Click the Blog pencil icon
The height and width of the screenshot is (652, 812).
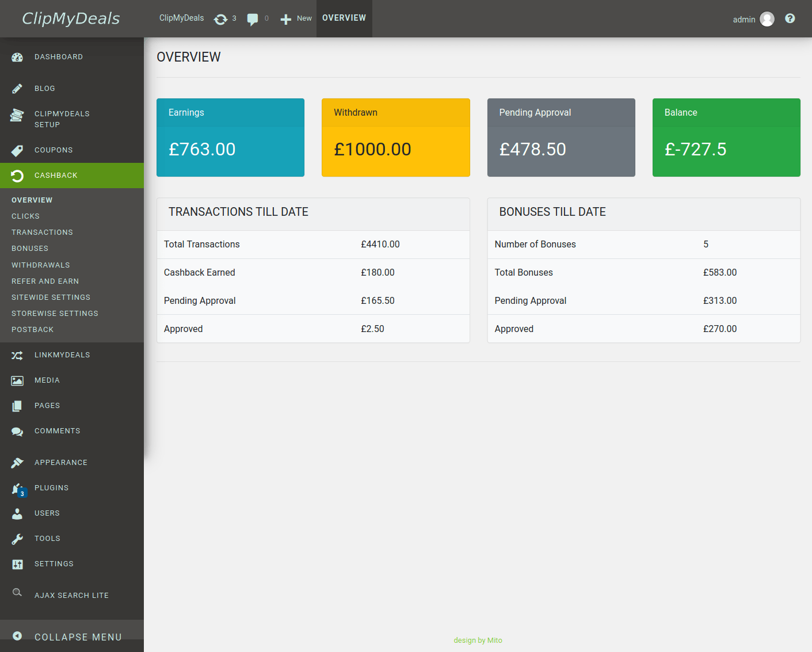[17, 89]
